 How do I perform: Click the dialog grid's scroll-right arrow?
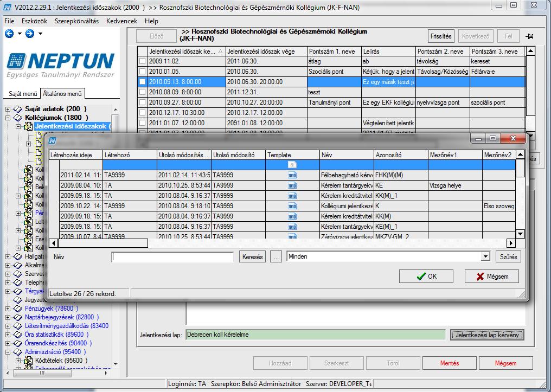click(510, 243)
